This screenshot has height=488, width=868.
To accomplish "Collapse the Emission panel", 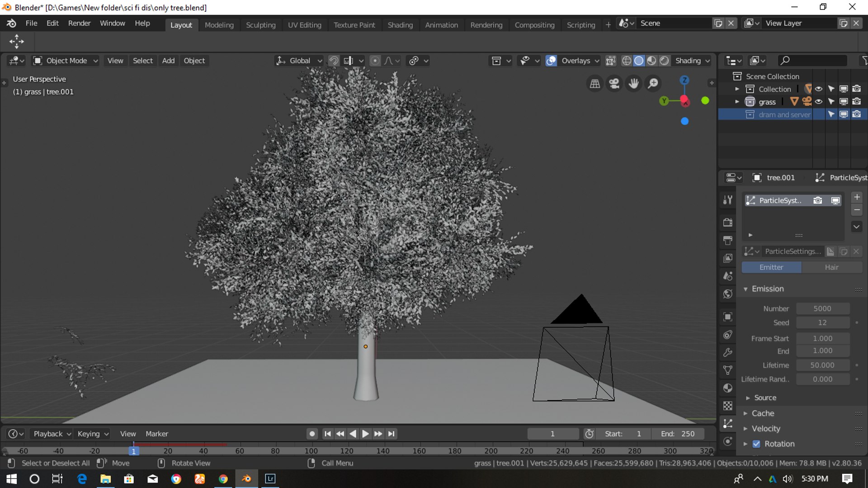I will 745,289.
